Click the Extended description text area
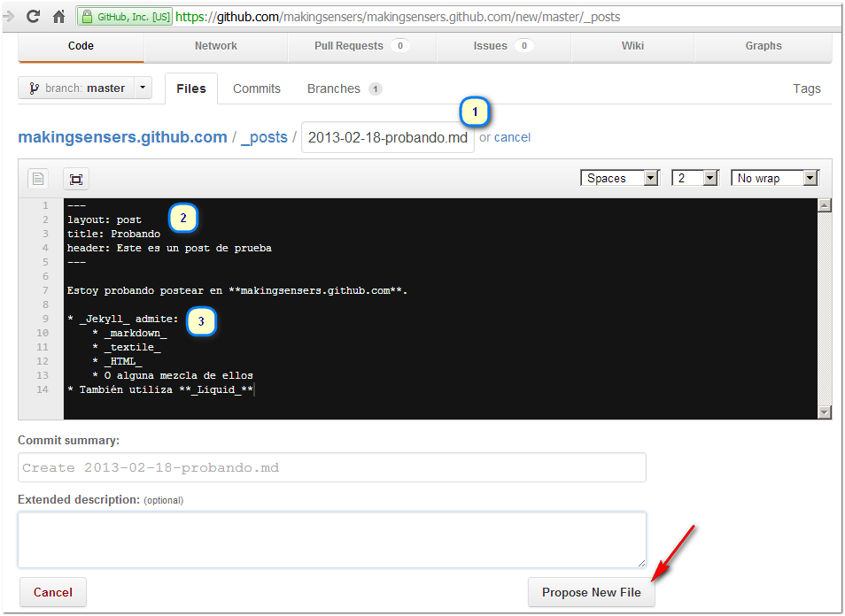Screen dimensions: 845x616 (x=332, y=540)
